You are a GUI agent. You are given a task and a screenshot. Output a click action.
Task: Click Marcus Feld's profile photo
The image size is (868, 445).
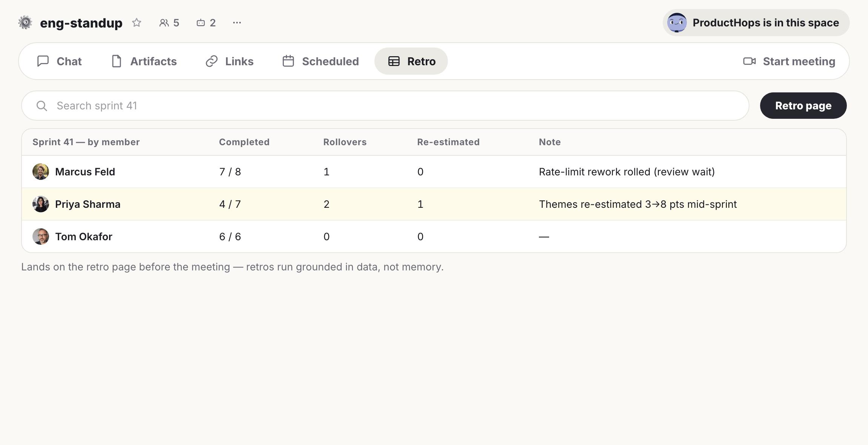(x=41, y=172)
